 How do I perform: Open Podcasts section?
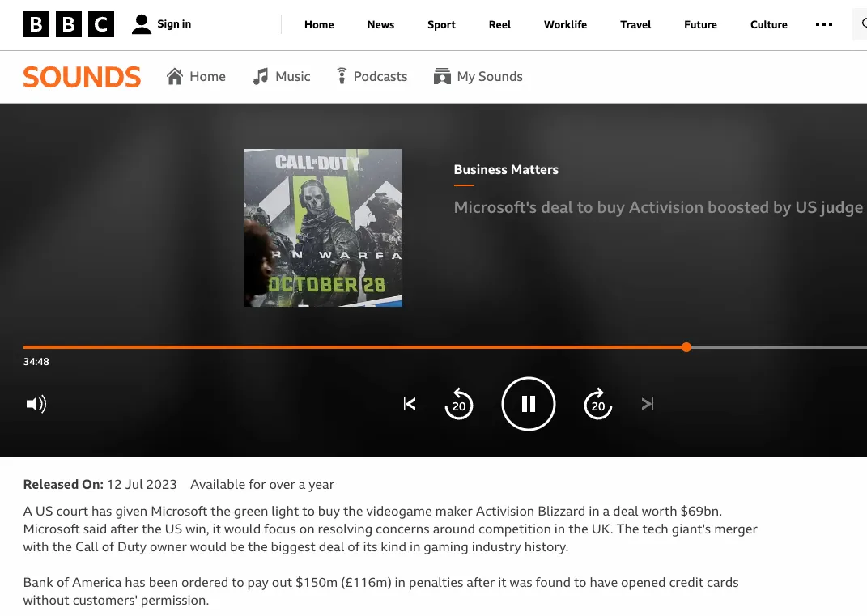(x=372, y=76)
